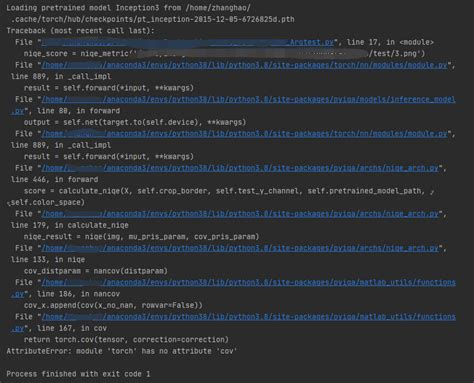Open matlab_utils/functions link for cov call

[248, 317]
